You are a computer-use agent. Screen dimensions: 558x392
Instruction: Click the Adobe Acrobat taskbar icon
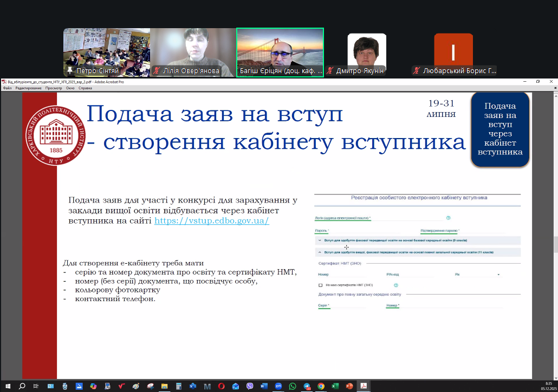[x=364, y=386]
